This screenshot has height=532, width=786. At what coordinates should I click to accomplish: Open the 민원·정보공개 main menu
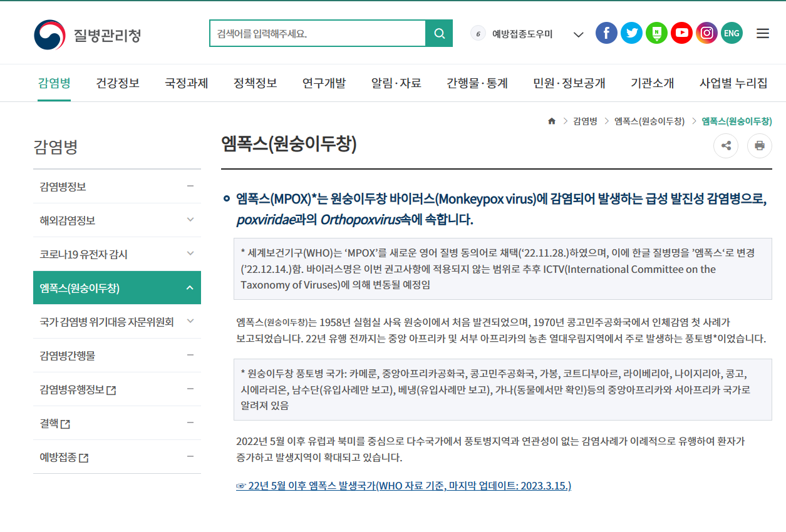pos(569,83)
